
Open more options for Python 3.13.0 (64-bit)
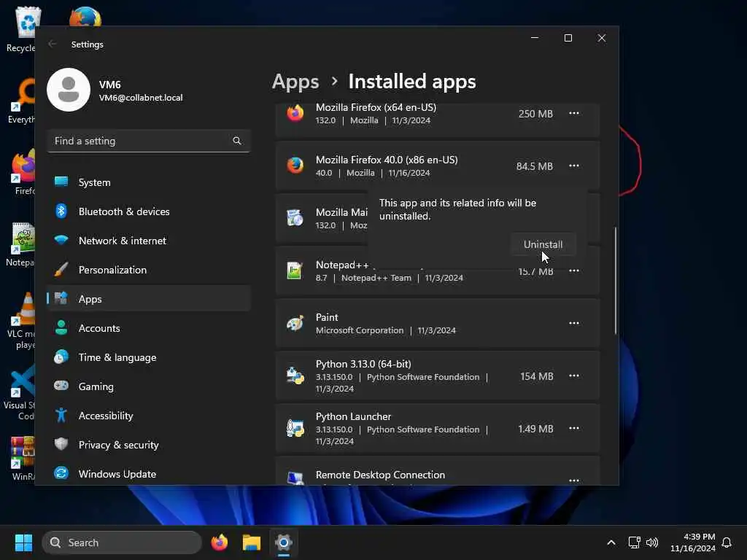point(573,376)
